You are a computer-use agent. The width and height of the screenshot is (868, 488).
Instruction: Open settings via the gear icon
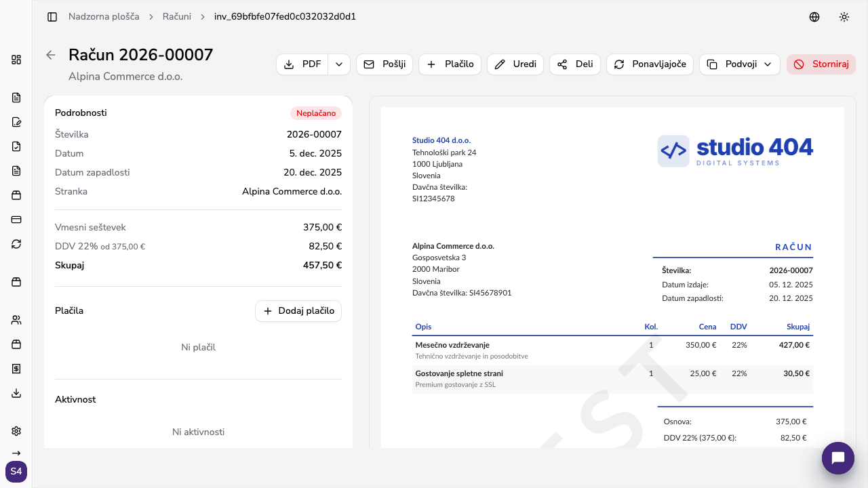click(x=16, y=431)
